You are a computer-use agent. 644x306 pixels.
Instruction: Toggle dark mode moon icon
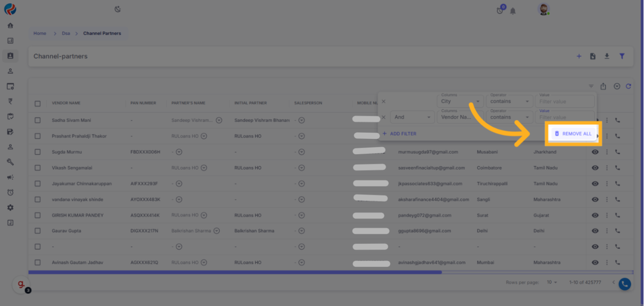pos(118,9)
